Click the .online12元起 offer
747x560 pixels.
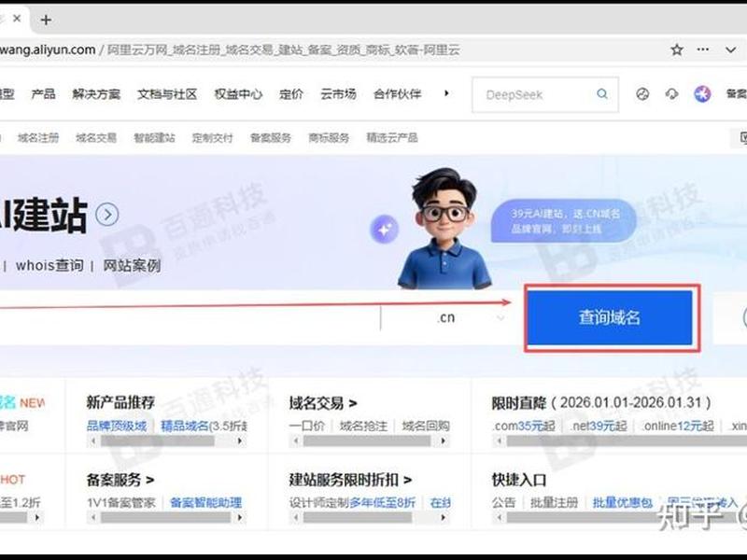click(x=678, y=426)
